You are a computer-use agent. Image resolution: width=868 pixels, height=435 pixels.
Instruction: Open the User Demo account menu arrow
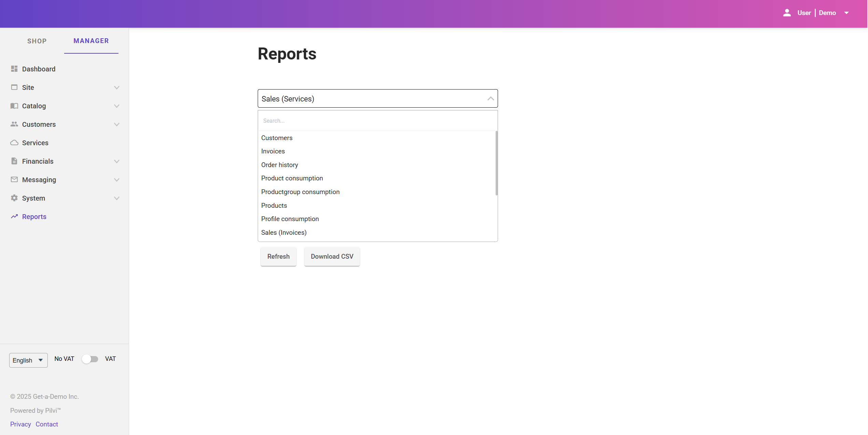(x=846, y=13)
